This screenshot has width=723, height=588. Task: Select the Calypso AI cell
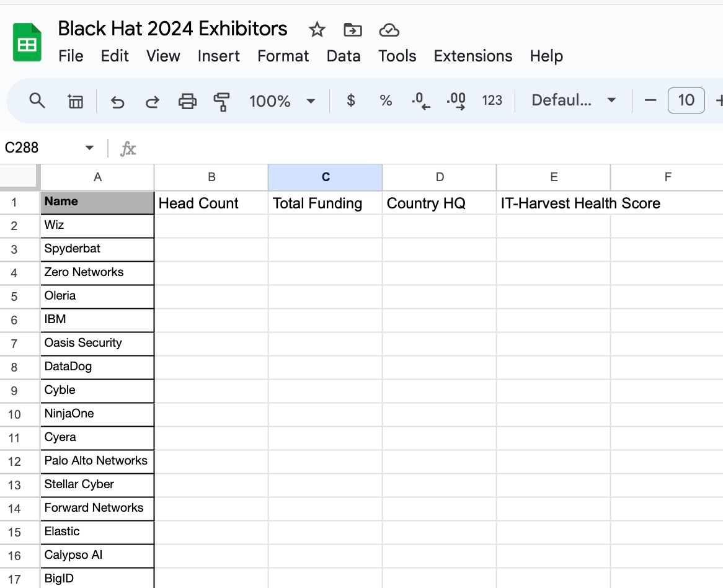(x=97, y=556)
